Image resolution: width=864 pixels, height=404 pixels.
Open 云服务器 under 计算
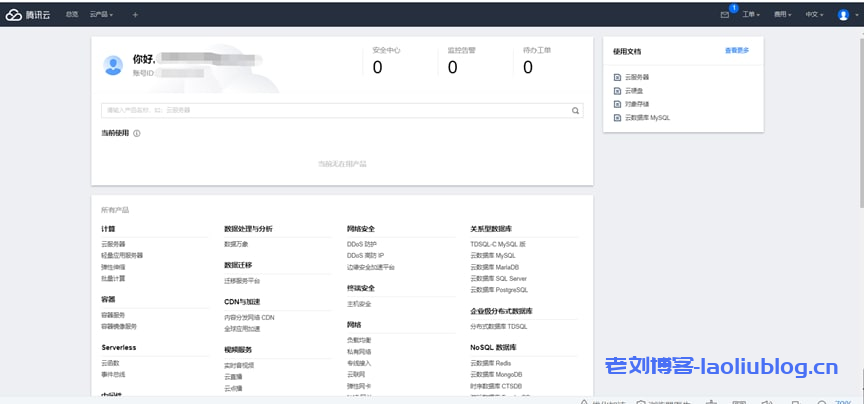click(113, 244)
